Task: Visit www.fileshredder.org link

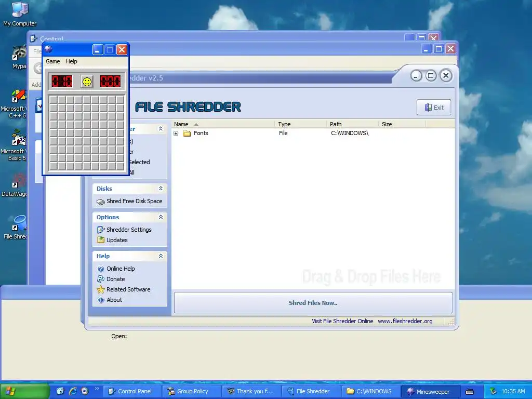Action: tap(405, 321)
